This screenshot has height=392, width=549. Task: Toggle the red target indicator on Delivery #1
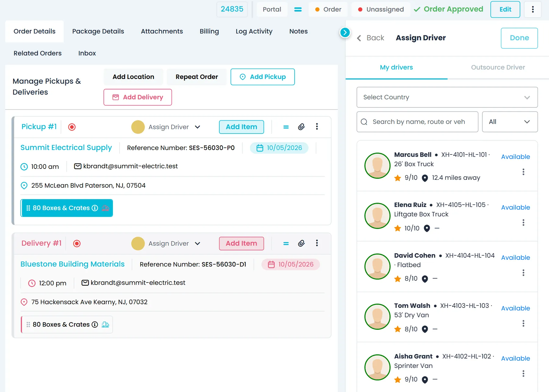point(77,243)
